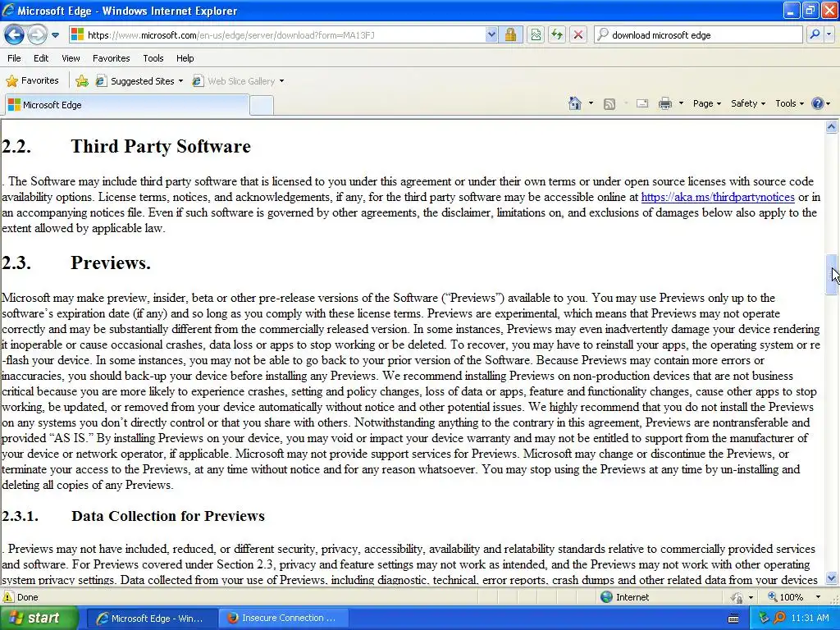This screenshot has height=630, width=840.
Task: Click the Forward navigation arrow button
Action: [x=37, y=35]
